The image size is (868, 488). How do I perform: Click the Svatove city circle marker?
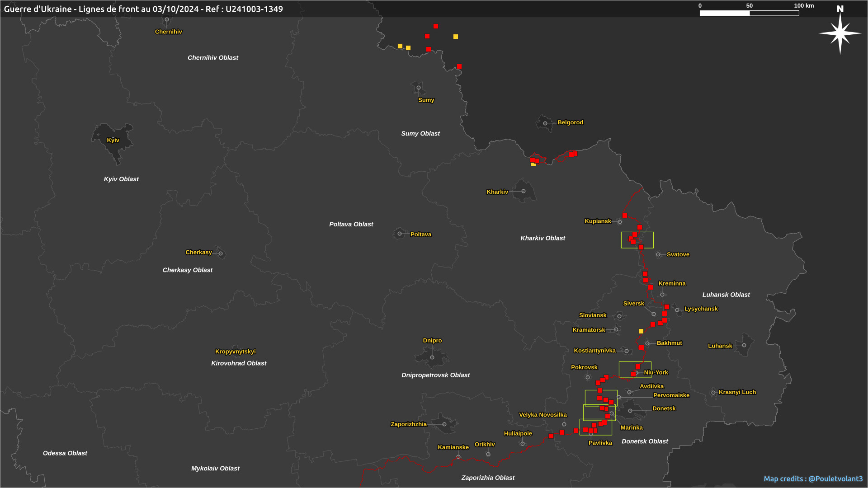[658, 254]
